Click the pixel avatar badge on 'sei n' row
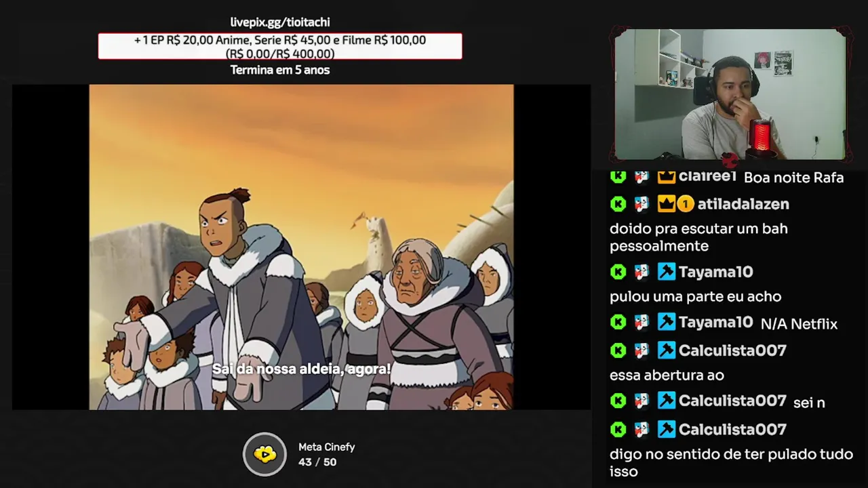 click(x=642, y=401)
